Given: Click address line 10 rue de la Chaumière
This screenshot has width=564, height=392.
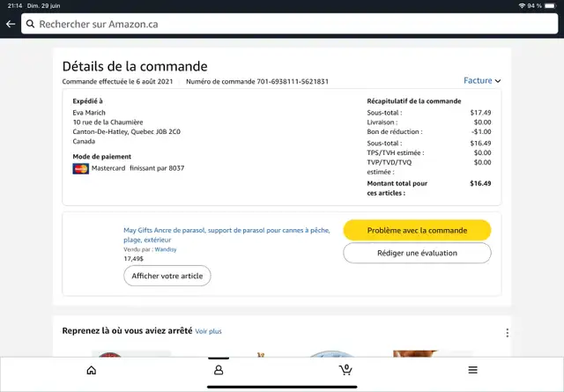Looking at the screenshot, I should click(108, 122).
